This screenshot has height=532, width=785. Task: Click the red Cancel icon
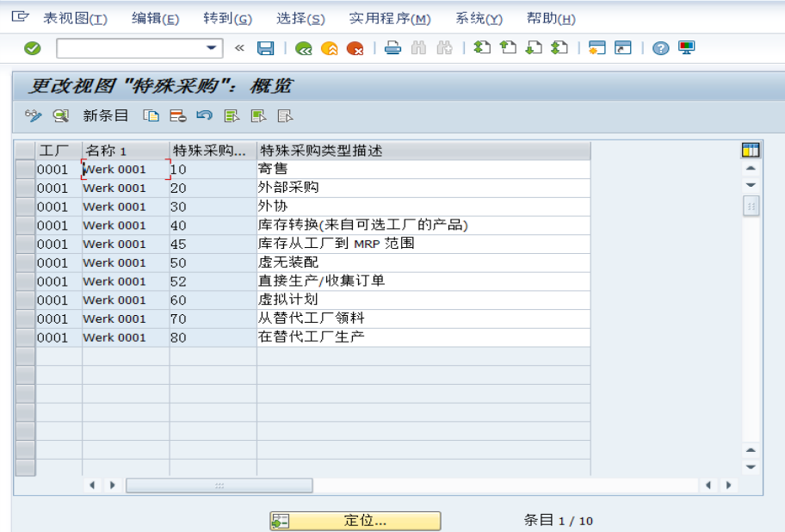355,48
